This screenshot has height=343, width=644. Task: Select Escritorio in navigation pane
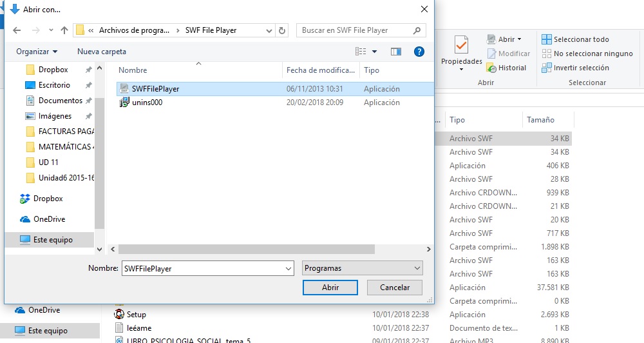pos(54,85)
